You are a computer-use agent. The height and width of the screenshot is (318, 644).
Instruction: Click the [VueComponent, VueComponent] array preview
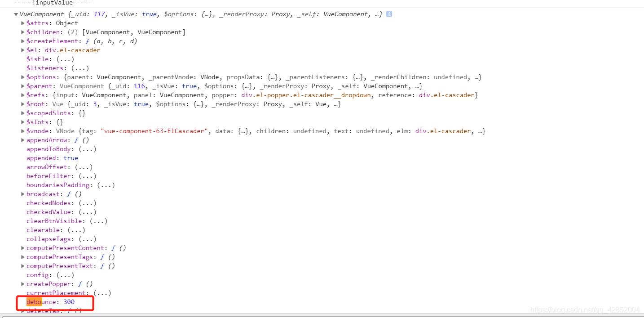coord(134,32)
